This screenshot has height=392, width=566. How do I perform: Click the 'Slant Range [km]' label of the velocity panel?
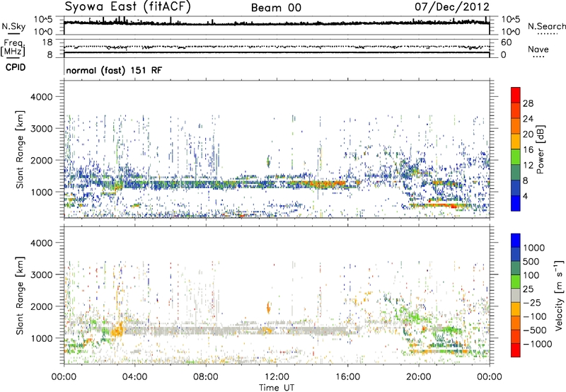tap(20, 296)
